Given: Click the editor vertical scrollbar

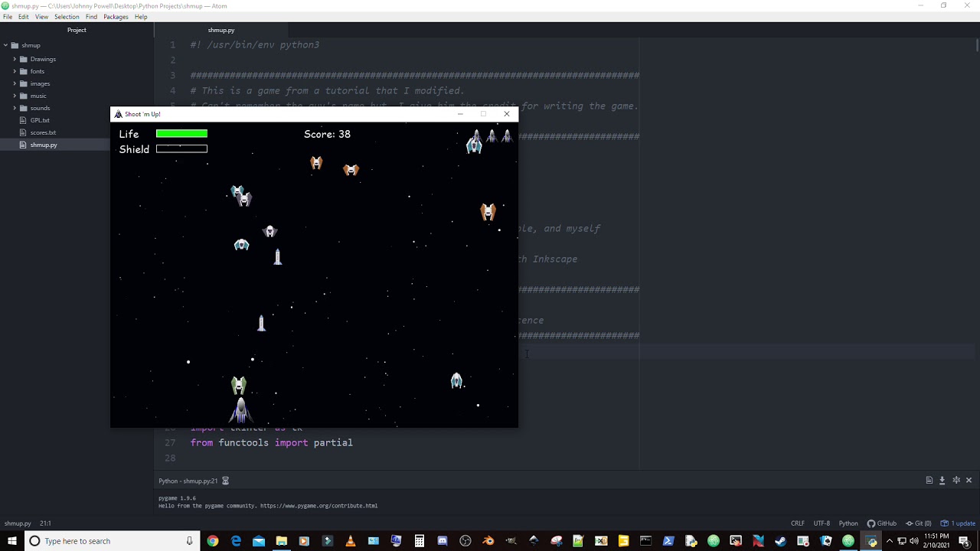Looking at the screenshot, I should coord(977,45).
